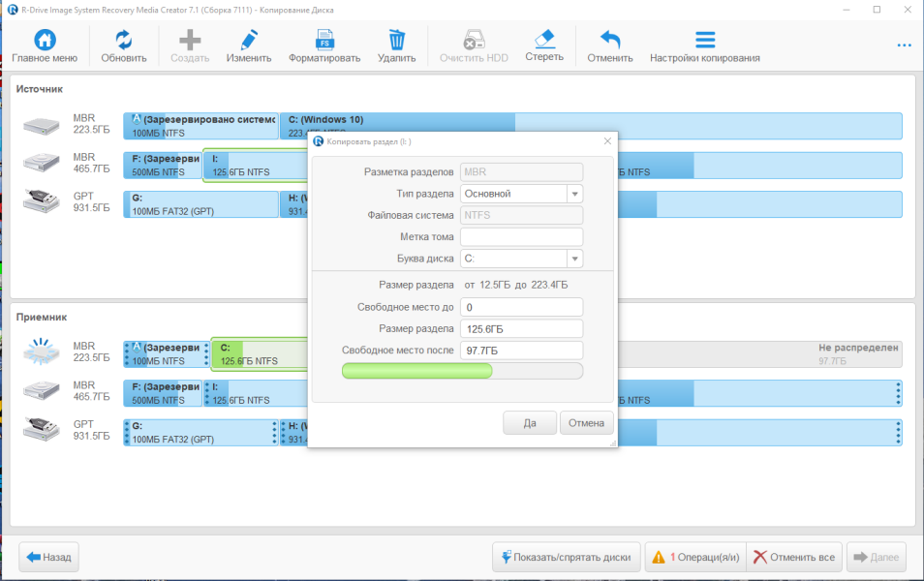Screen dimensions: 924x581
Task: Expand the Буква диска dropdown
Action: 574,259
